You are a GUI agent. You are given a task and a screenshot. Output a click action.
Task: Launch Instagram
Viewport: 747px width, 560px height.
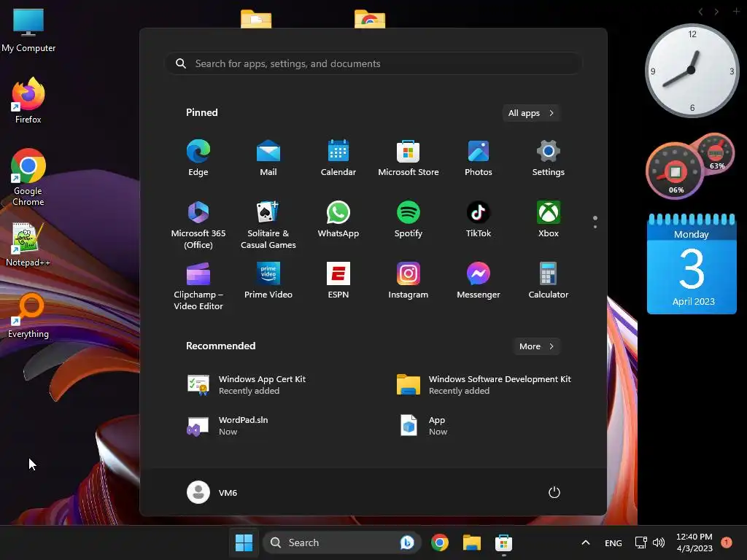(409, 281)
